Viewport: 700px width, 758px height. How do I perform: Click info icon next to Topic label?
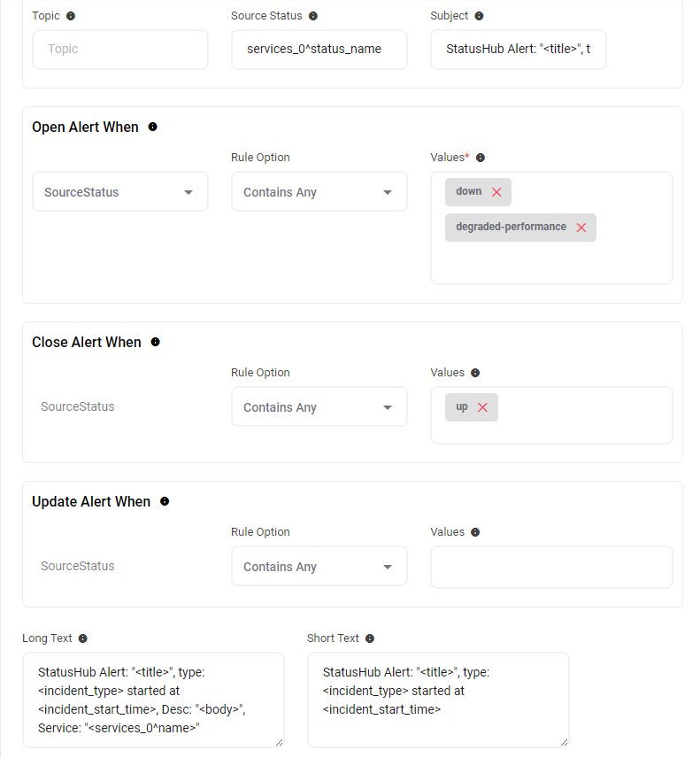(x=71, y=16)
